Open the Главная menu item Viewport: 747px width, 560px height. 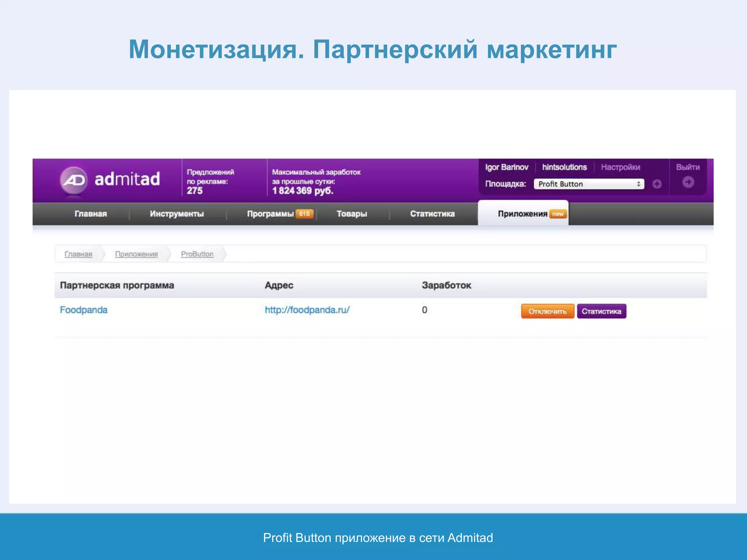(91, 214)
